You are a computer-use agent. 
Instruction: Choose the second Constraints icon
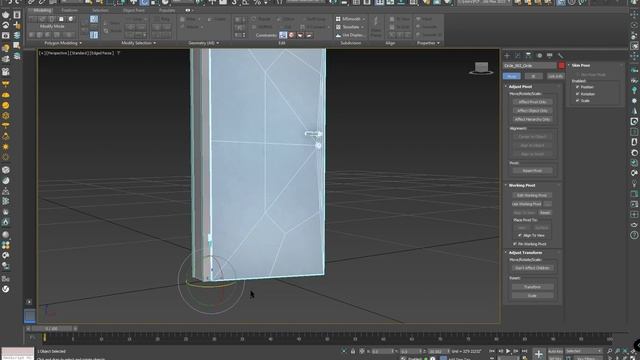[291, 36]
